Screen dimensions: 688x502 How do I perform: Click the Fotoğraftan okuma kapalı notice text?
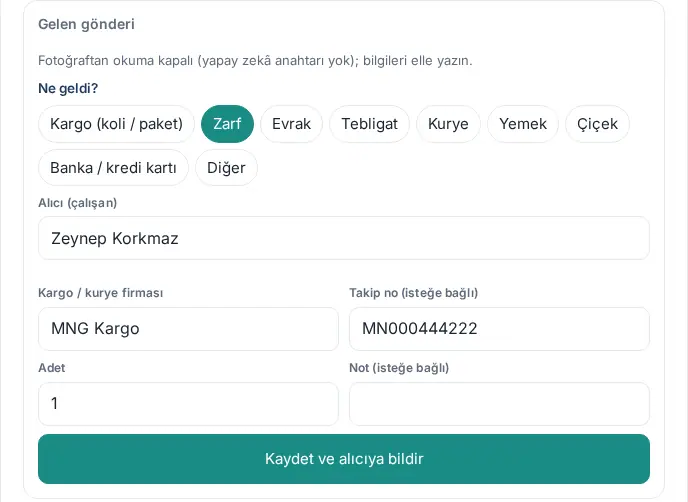click(255, 61)
